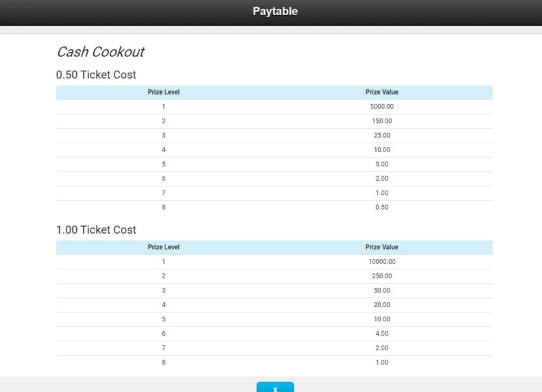The height and width of the screenshot is (392, 542).
Task: Select prize level 8 in the 1.00 table
Action: point(163,363)
